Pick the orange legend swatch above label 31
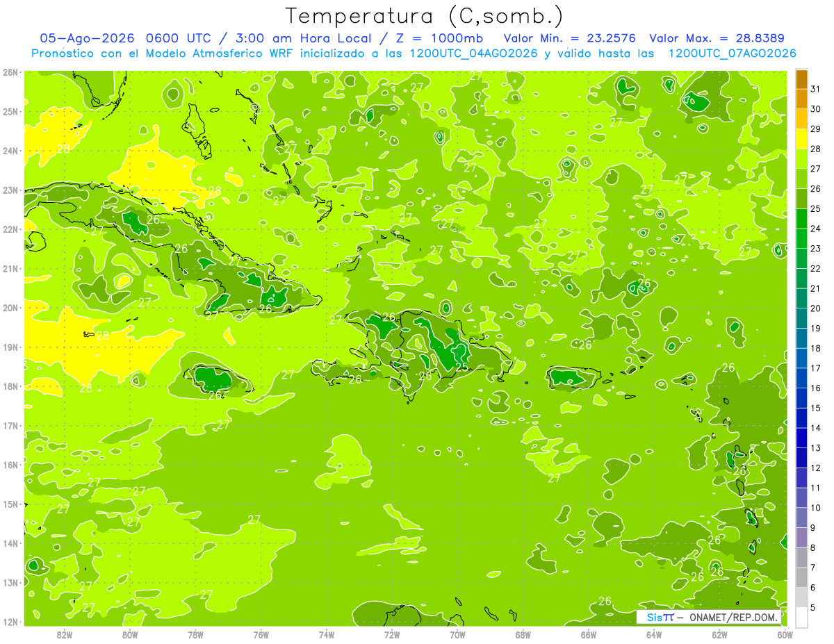834x644 pixels. pos(801,79)
